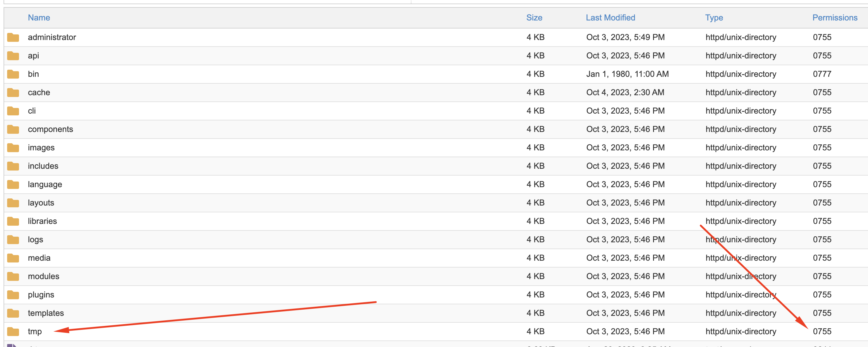Select the modules folder row name

click(43, 276)
